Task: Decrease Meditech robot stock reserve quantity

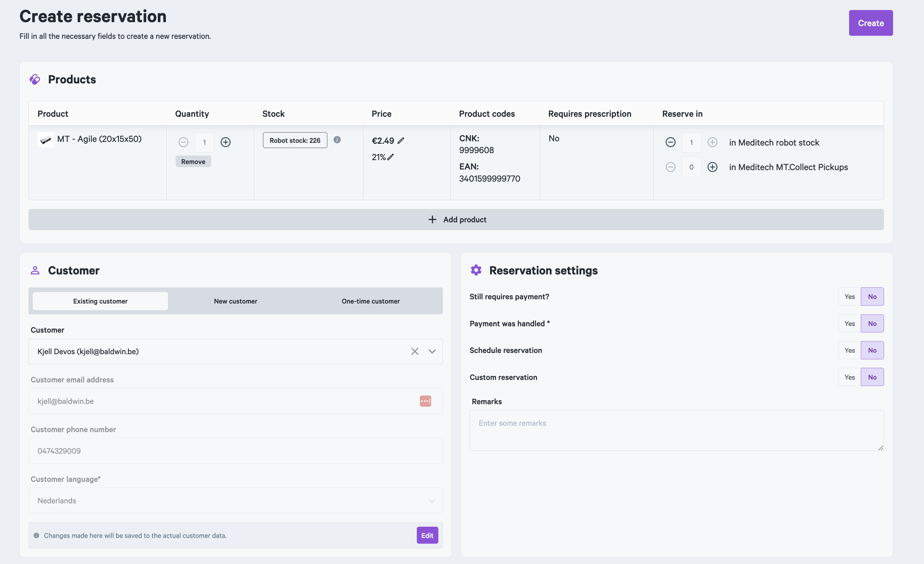Action: (670, 143)
